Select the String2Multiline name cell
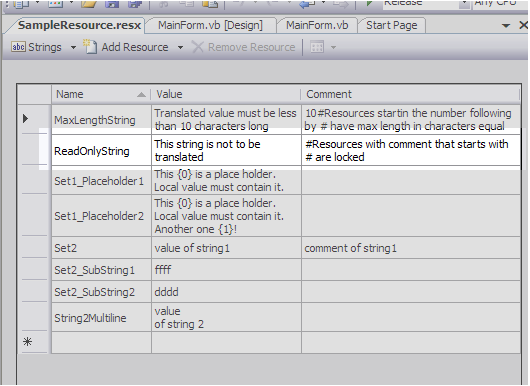The width and height of the screenshot is (530, 386). click(x=101, y=317)
